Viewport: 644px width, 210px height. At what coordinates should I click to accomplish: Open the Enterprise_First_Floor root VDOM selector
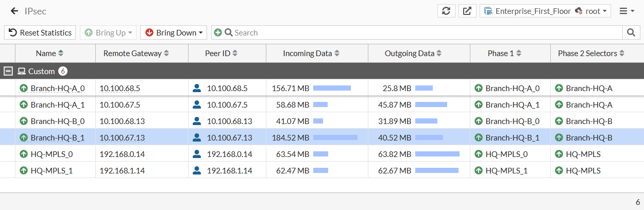pos(545,11)
